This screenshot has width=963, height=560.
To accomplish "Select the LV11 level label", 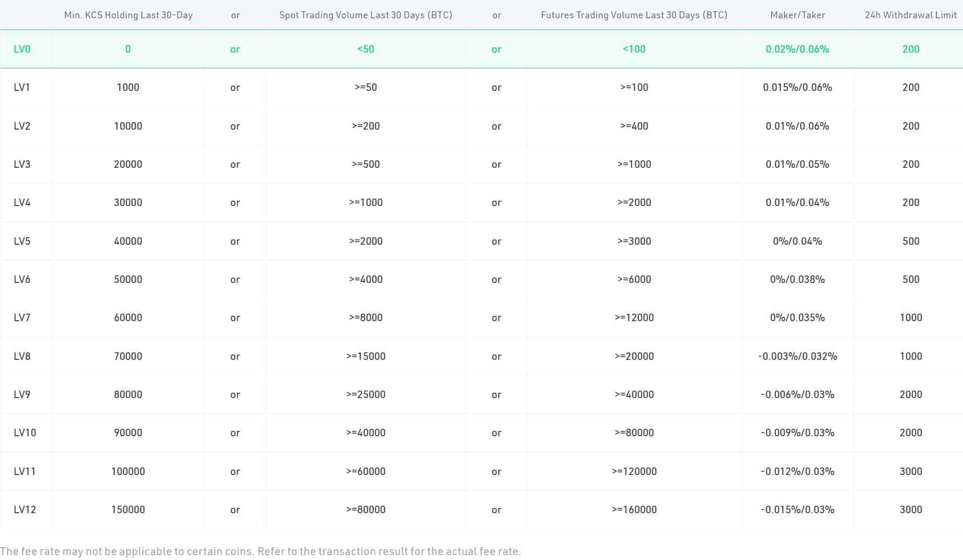I will point(25,471).
